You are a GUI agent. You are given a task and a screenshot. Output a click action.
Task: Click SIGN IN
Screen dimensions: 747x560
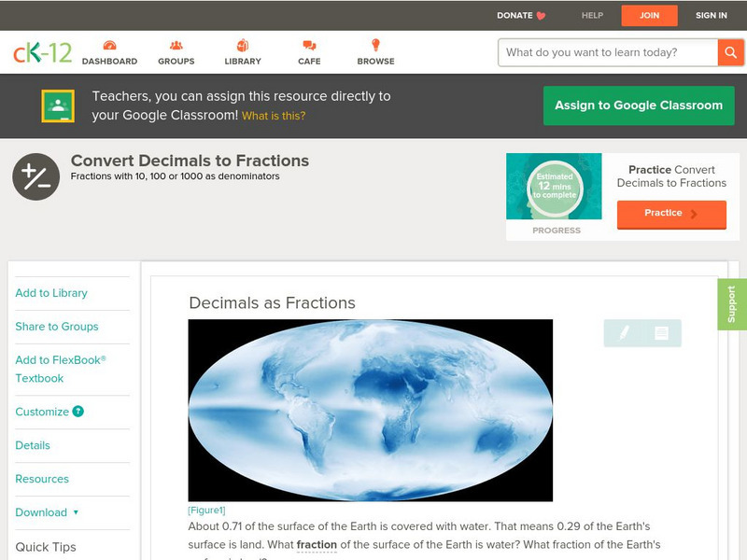[712, 16]
